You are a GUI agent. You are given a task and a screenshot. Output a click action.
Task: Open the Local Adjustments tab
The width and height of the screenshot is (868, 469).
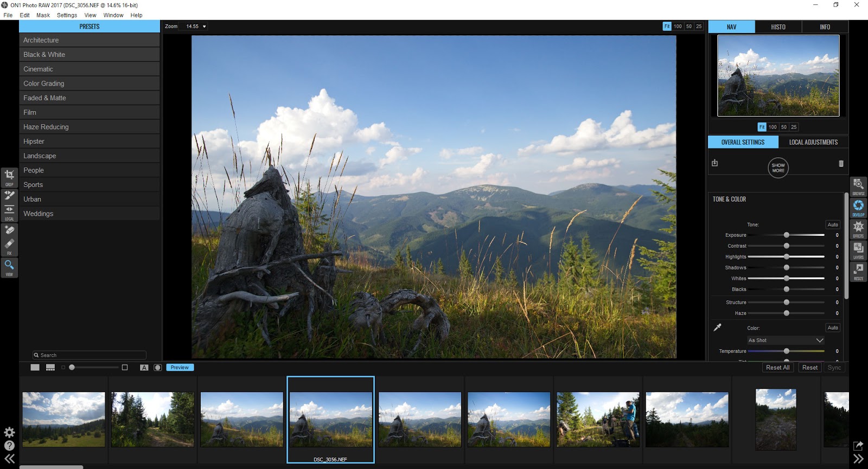[813, 142]
